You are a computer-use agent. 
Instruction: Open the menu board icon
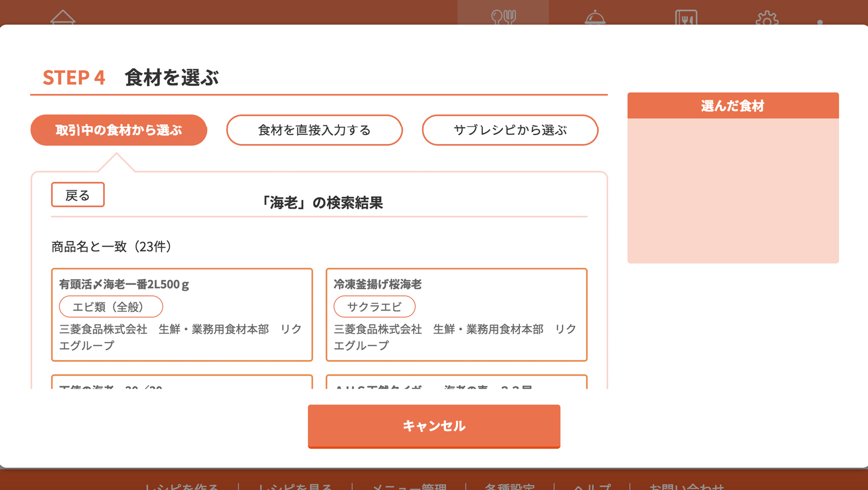(686, 17)
